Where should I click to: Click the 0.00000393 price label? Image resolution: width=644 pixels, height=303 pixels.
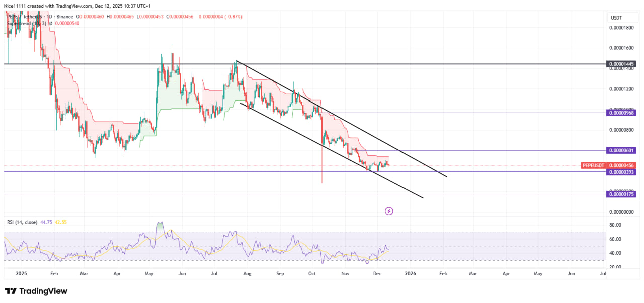tap(622, 172)
